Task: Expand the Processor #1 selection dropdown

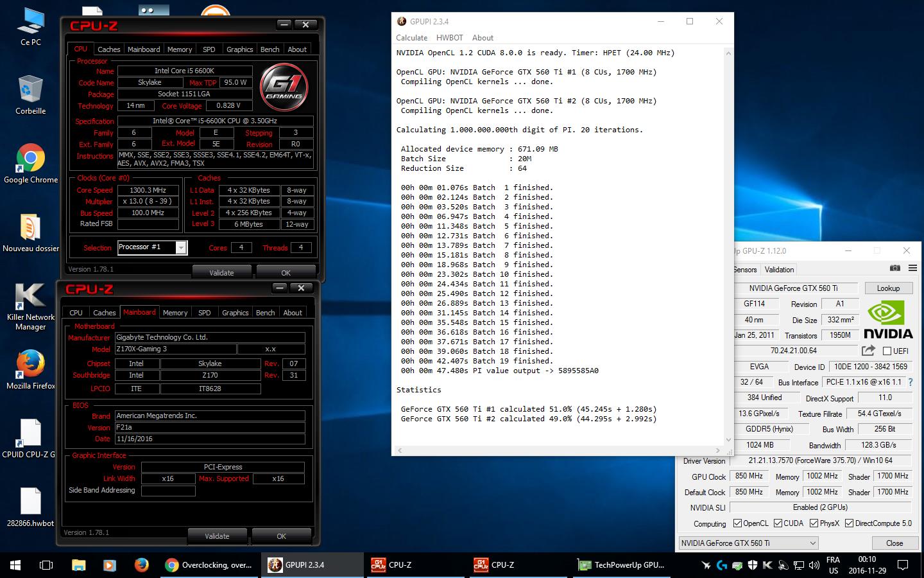Action: click(181, 247)
